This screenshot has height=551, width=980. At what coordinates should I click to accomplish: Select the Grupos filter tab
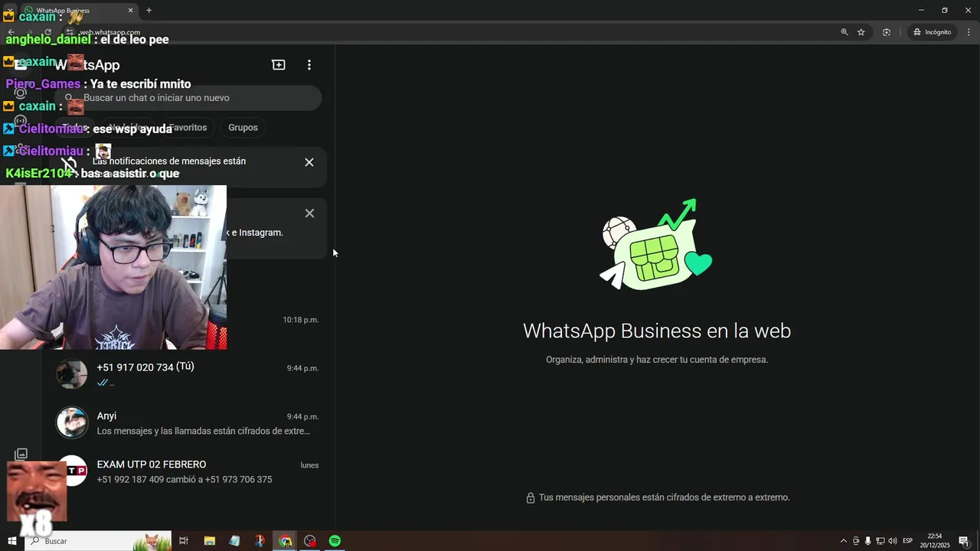pos(243,128)
